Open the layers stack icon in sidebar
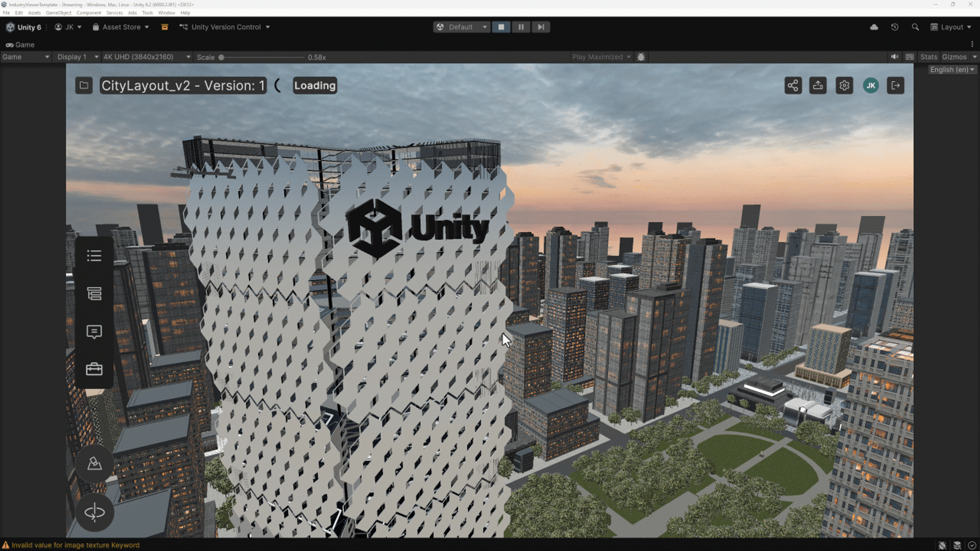Viewport: 980px width, 551px height. (x=94, y=293)
